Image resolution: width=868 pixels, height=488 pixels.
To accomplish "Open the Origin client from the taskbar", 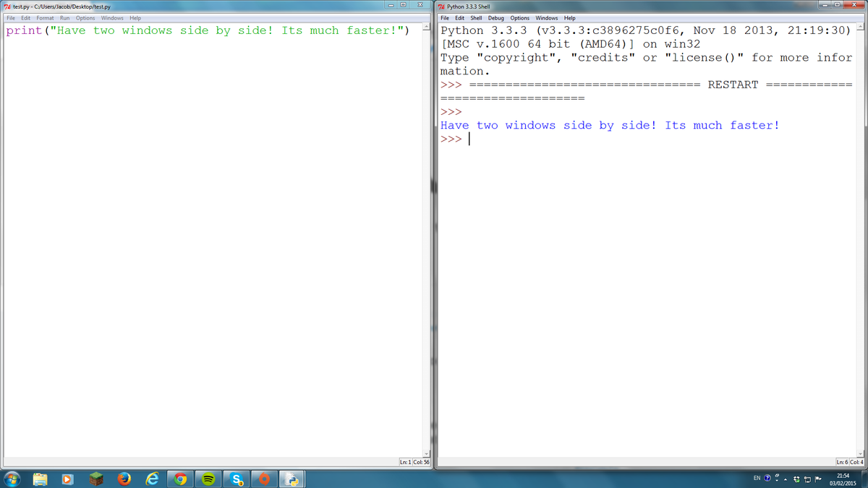I will coord(265,478).
